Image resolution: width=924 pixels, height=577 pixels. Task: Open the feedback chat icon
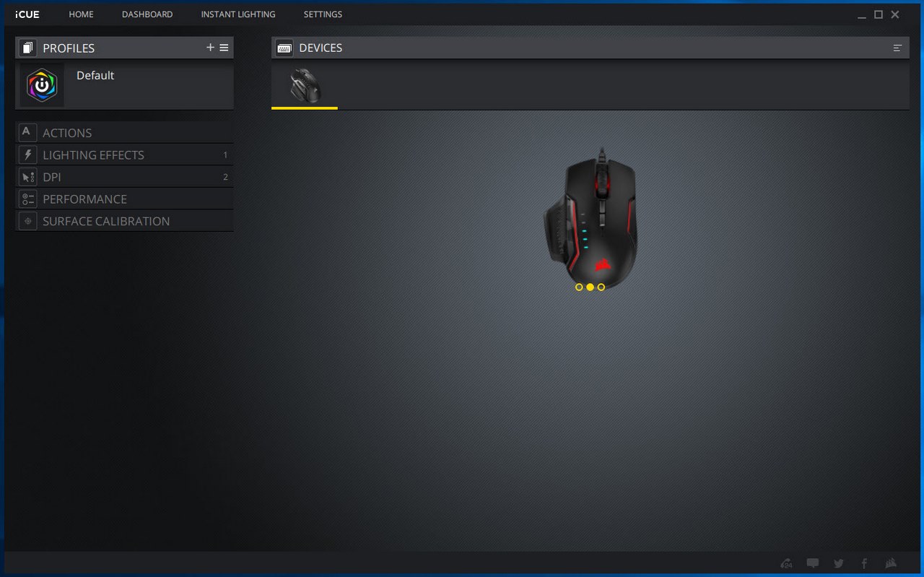[x=813, y=563]
